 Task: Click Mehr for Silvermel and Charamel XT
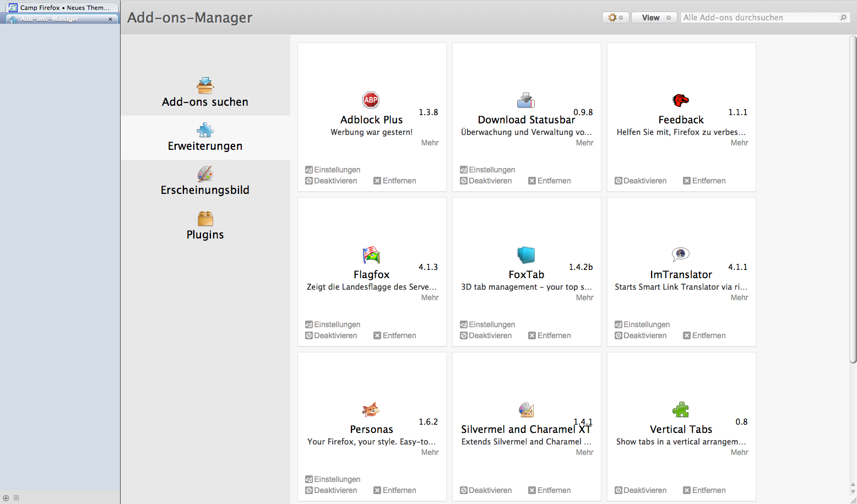tap(584, 452)
